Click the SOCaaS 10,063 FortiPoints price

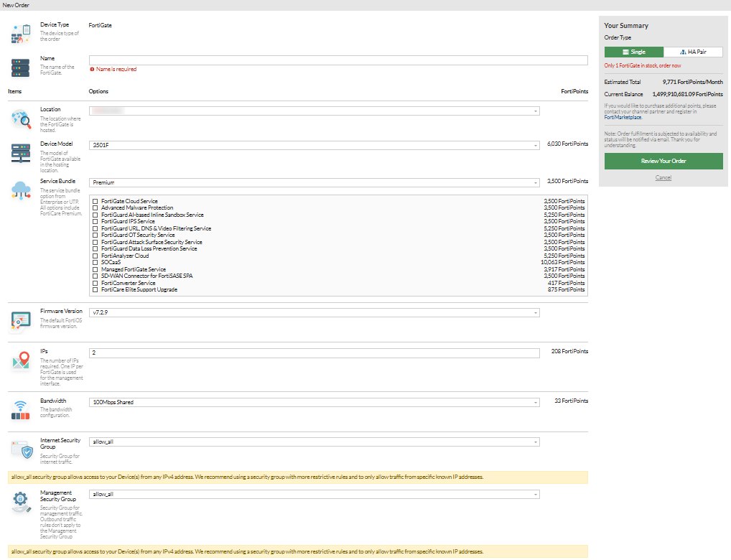click(x=563, y=263)
